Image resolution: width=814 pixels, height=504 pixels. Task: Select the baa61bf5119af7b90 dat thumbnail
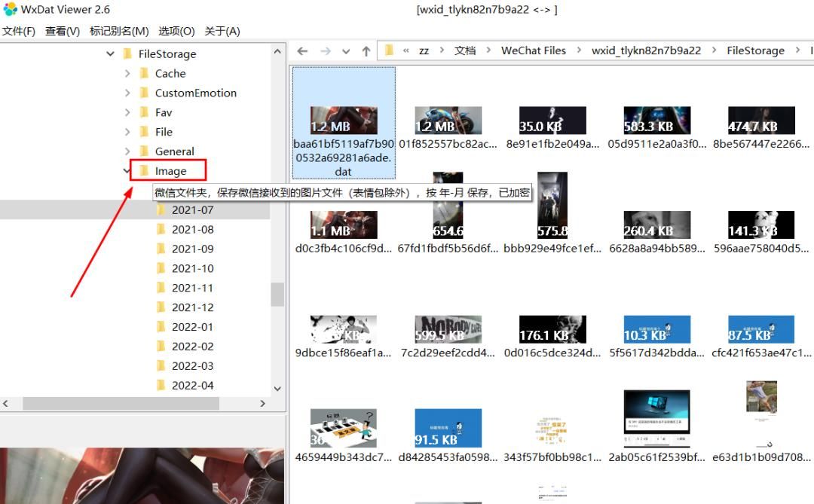tap(343, 119)
